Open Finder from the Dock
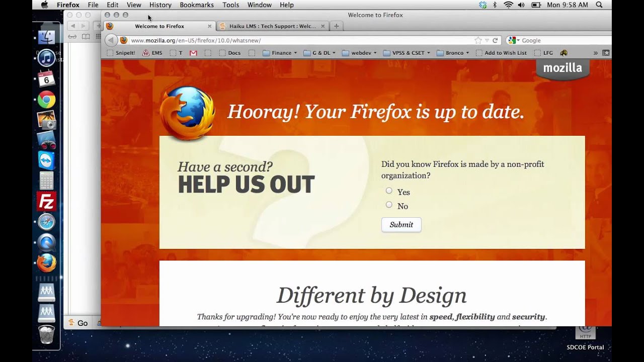Viewport: 644px width, 362px height. click(46, 37)
